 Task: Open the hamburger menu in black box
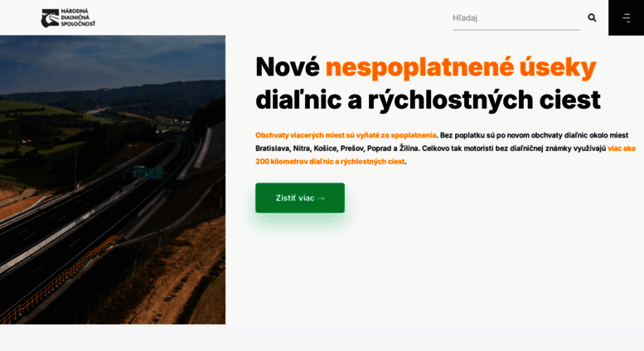[x=627, y=17]
